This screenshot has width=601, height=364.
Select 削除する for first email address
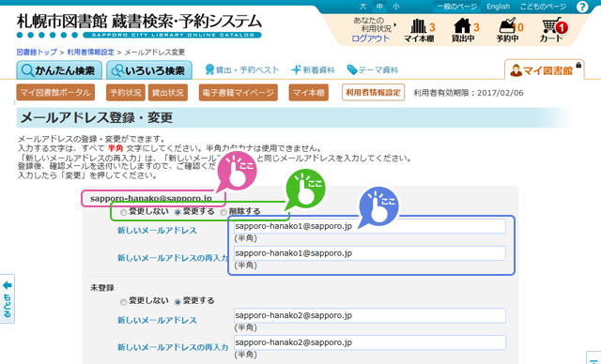tap(223, 212)
